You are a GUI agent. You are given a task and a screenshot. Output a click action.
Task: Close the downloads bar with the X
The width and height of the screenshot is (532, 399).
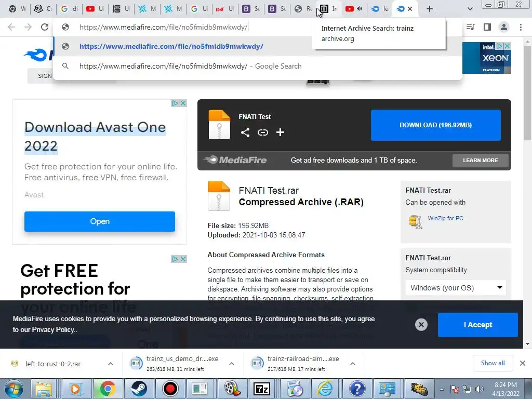(523, 363)
